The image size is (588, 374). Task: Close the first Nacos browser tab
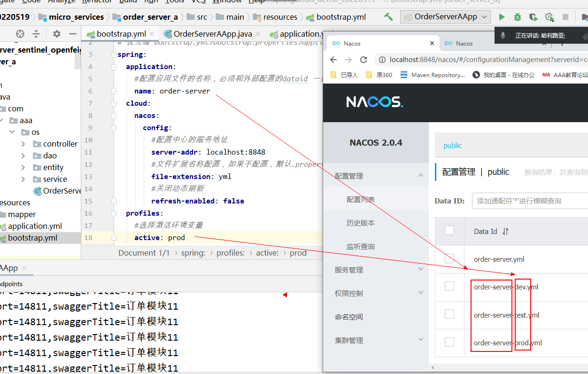click(432, 43)
